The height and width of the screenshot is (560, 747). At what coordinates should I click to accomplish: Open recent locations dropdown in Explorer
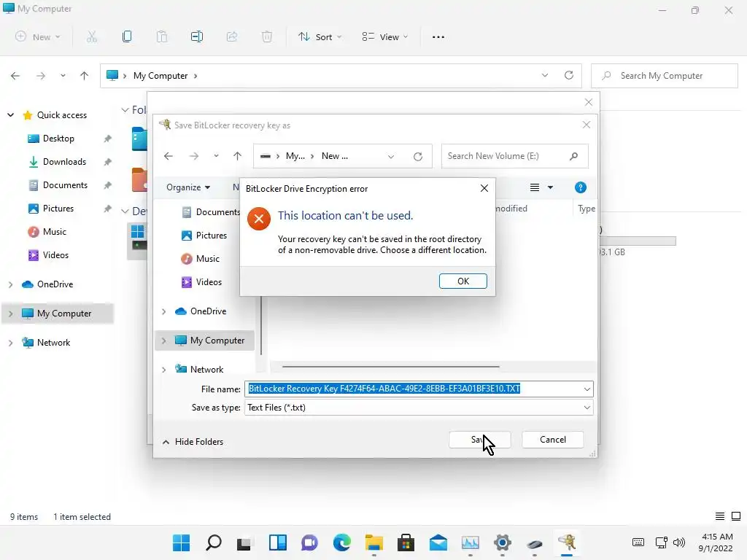(63, 76)
